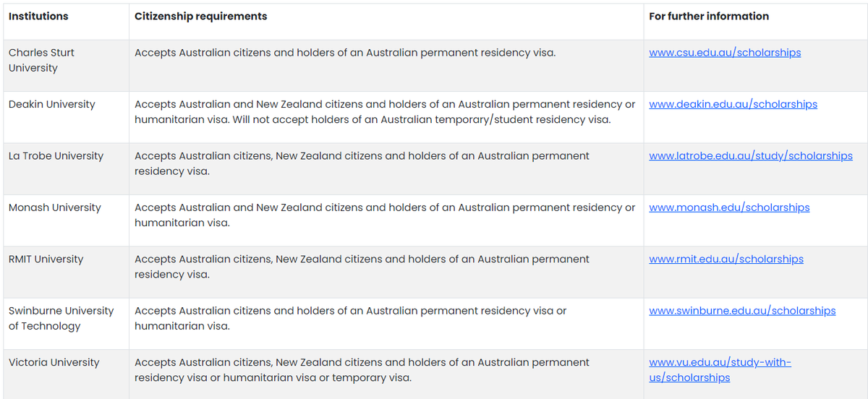Visit the La Trobe scholarships page link
Viewport: 868px width, 399px height.
pos(751,156)
